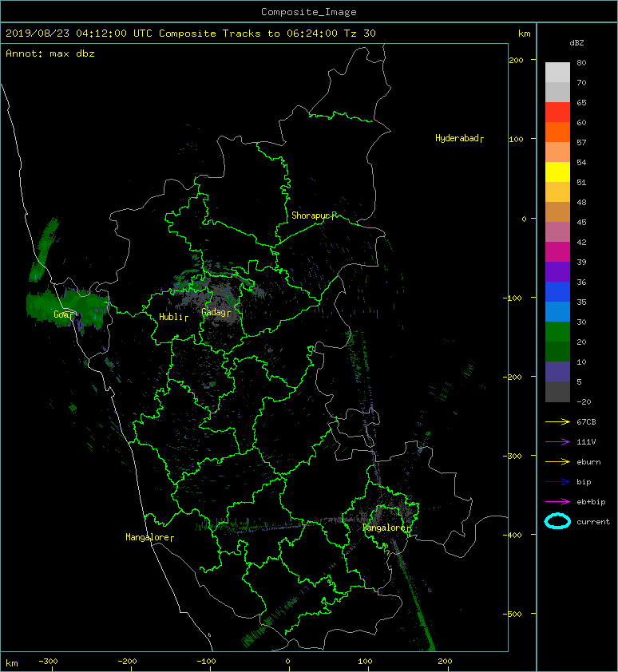618x672 pixels.
Task: Select the mauve 45 dBZ swatch
Action: pos(557,232)
